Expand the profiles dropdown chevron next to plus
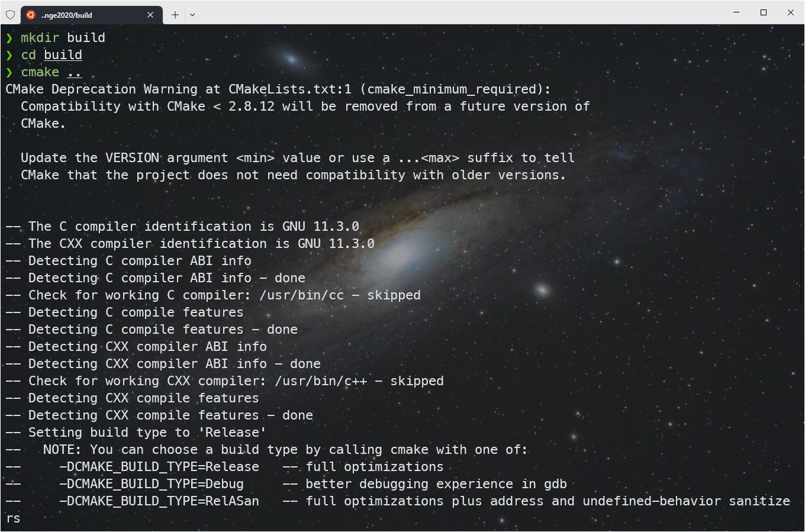 (192, 15)
